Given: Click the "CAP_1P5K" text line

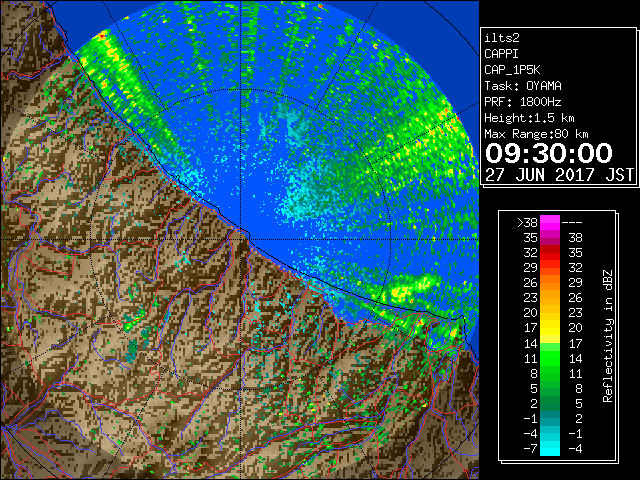Looking at the screenshot, I should pos(512,70).
